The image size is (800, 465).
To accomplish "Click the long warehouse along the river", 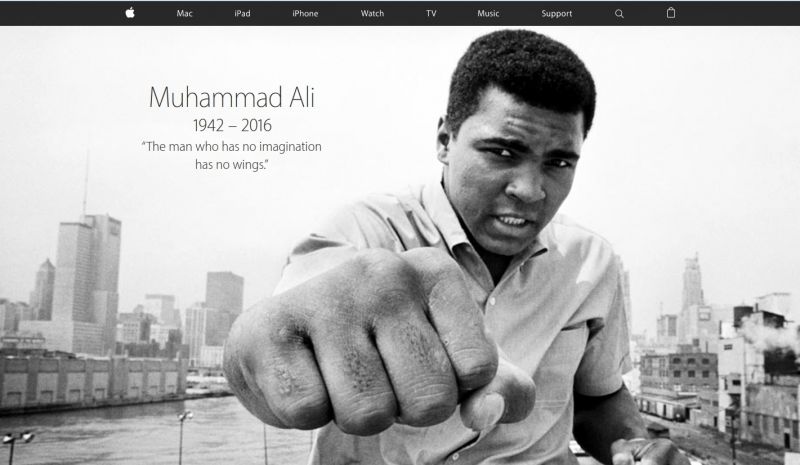I will [x=93, y=382].
